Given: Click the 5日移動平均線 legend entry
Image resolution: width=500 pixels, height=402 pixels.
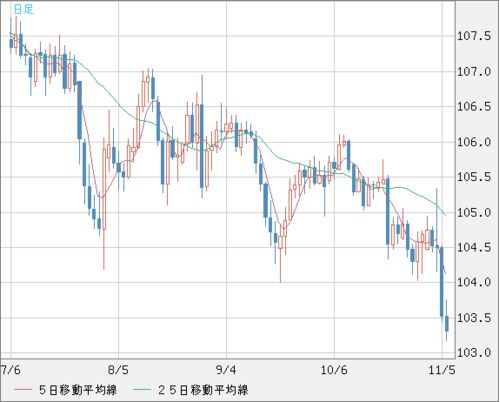Looking at the screenshot, I should (78, 390).
